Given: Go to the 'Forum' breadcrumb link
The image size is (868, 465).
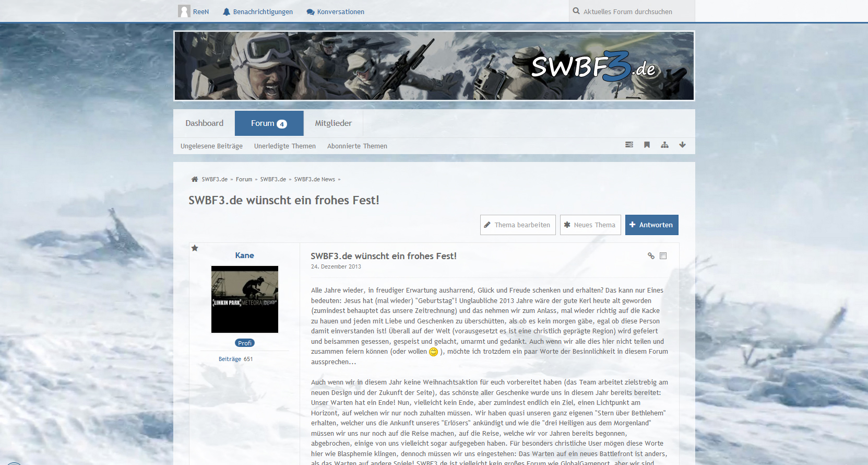Looking at the screenshot, I should click(244, 179).
